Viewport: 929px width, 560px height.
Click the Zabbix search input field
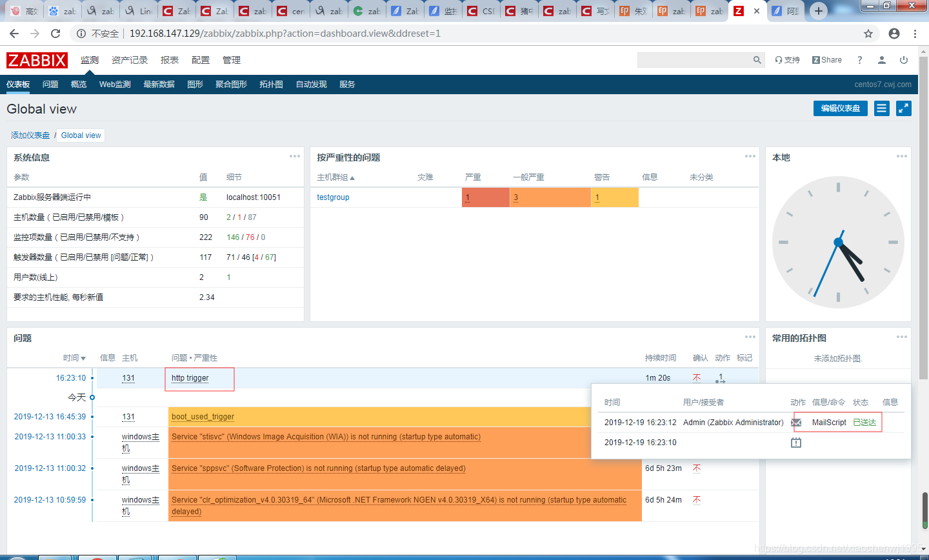click(694, 60)
